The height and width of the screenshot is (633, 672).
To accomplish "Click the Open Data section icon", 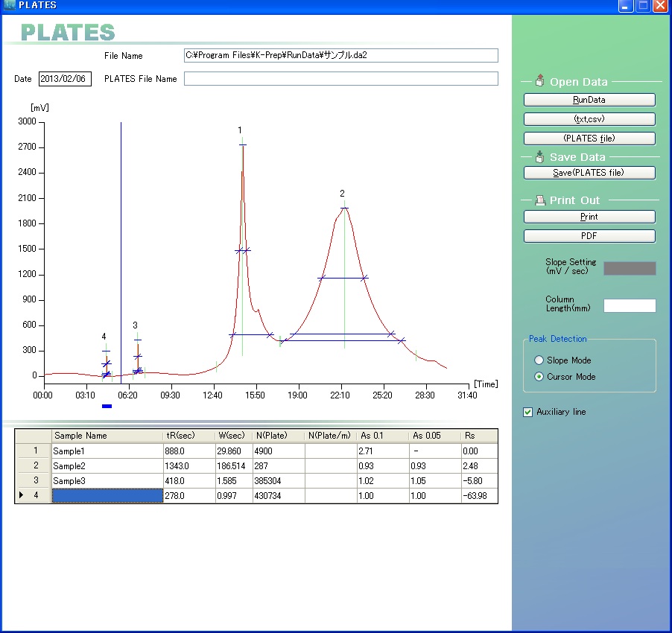I will 539,80.
